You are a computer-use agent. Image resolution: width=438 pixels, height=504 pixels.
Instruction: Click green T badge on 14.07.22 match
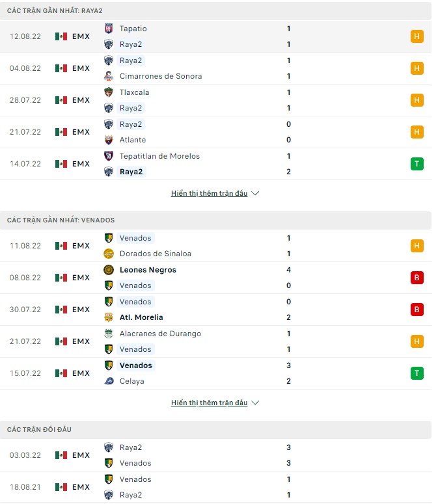417,164
